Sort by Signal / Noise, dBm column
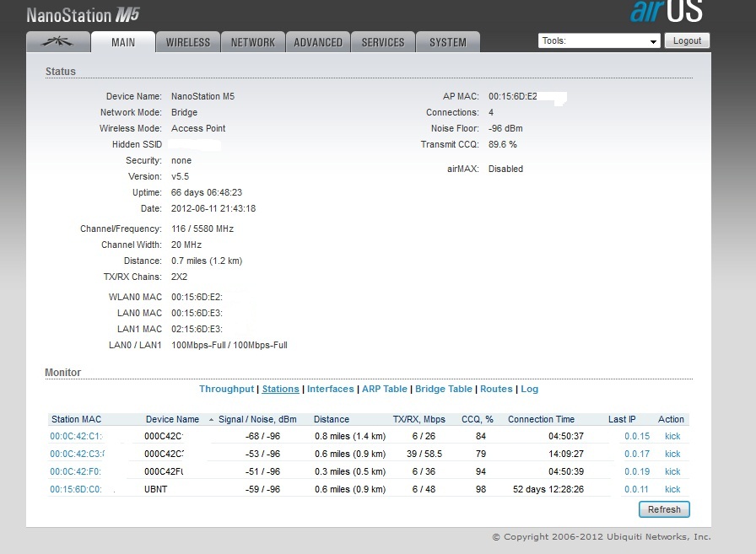This screenshot has height=554, width=756. tap(257, 419)
